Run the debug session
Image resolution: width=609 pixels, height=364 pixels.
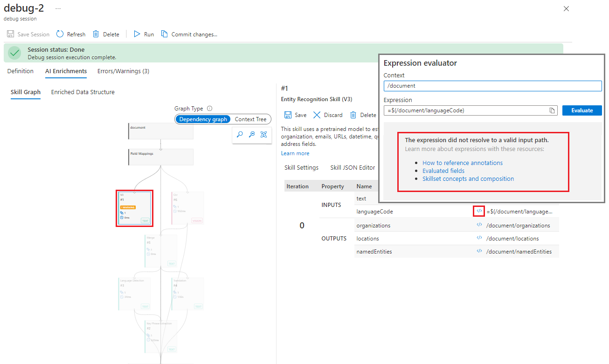144,34
